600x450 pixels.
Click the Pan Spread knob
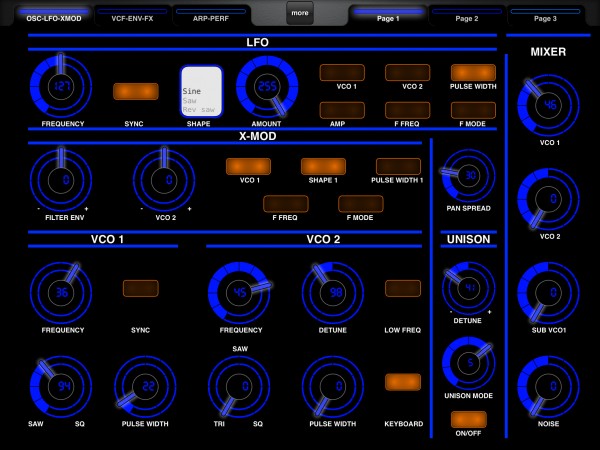[x=469, y=175]
